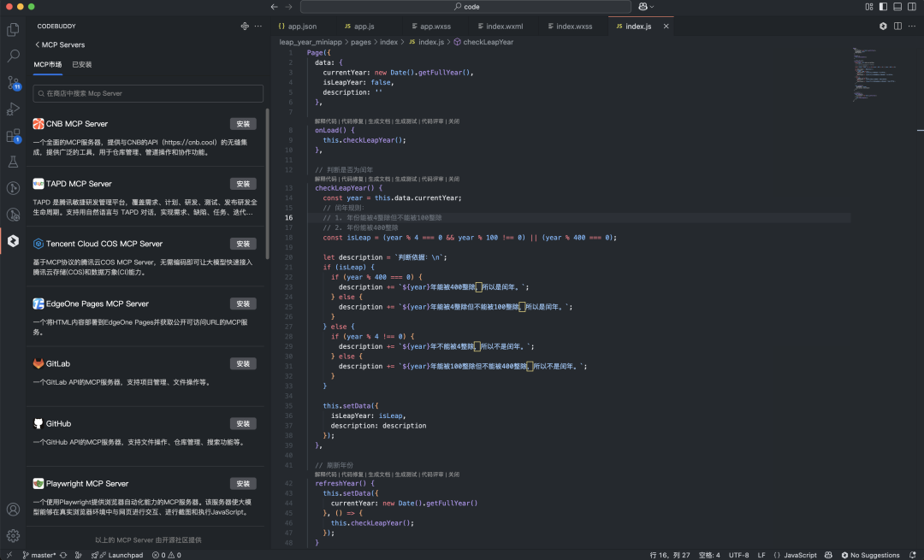Screen dimensions: 924x560
Task: Open the Explorer view in the activity bar
Action: tap(12, 30)
